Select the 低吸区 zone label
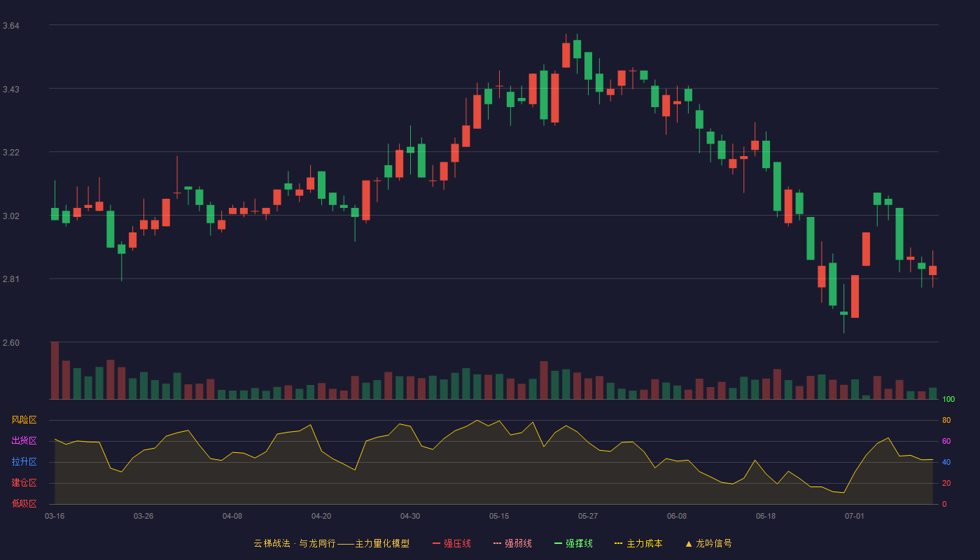The width and height of the screenshot is (980, 560). [24, 503]
